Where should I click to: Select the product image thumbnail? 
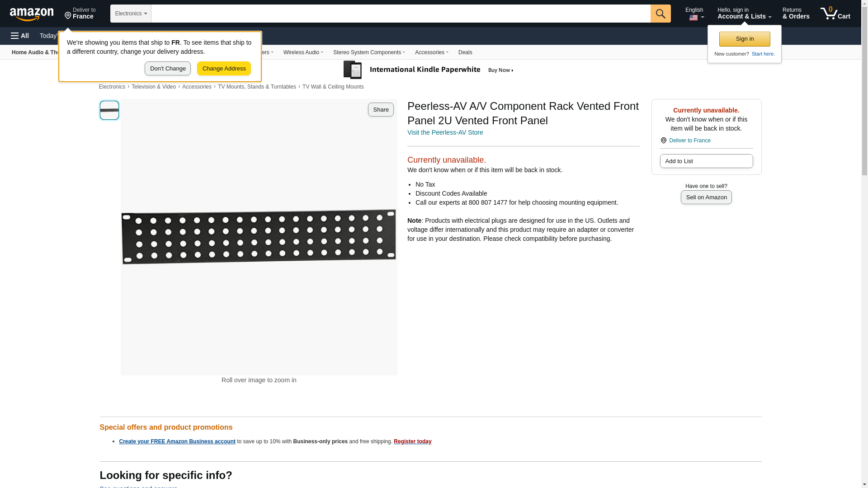click(109, 110)
